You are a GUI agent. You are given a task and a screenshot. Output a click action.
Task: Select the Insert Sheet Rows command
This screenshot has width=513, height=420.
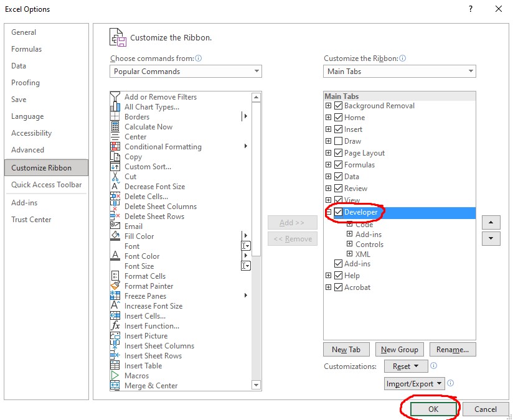[181, 356]
